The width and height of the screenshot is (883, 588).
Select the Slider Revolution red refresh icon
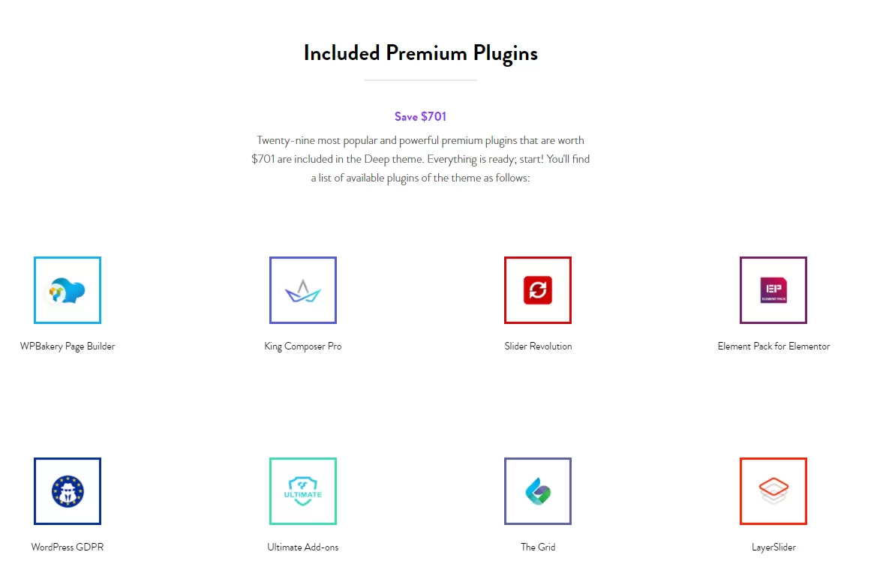pos(538,290)
